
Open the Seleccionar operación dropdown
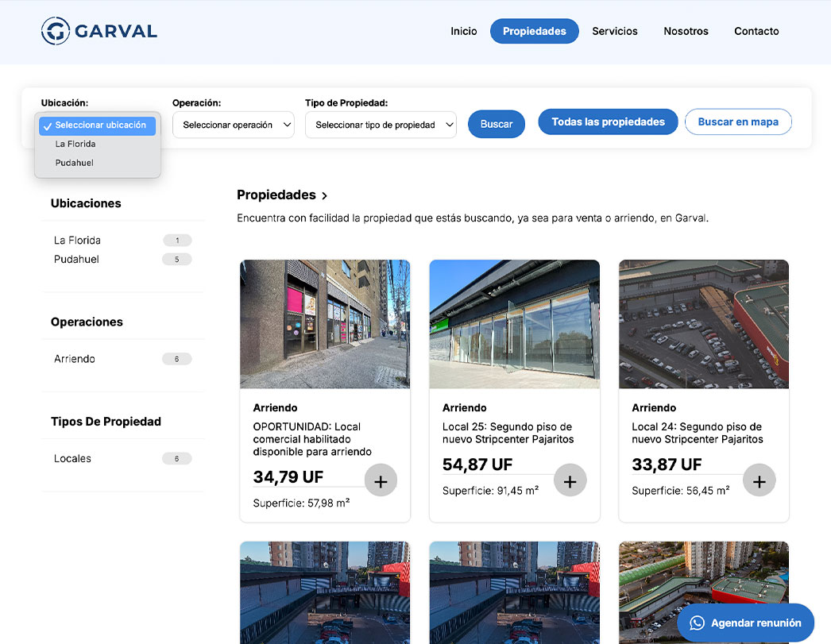pos(234,125)
